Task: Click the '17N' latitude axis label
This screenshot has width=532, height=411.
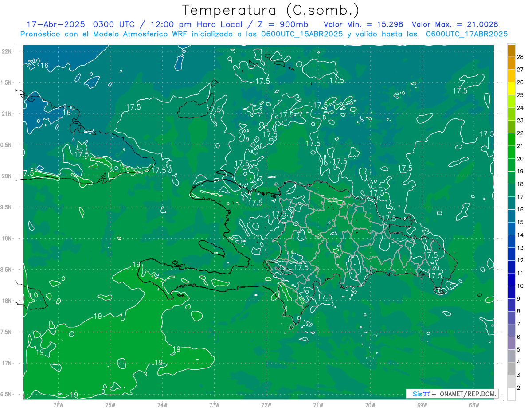Action: (7, 363)
